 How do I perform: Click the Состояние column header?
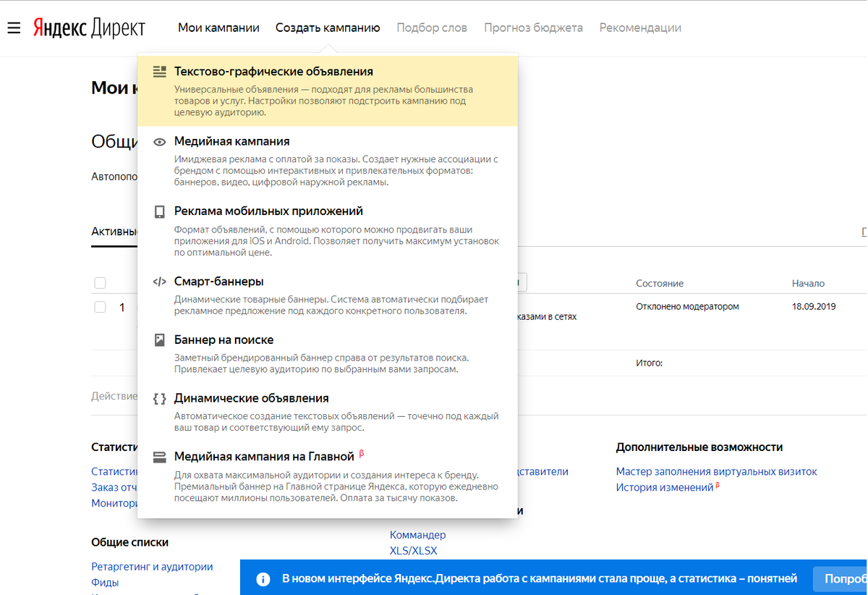(660, 283)
